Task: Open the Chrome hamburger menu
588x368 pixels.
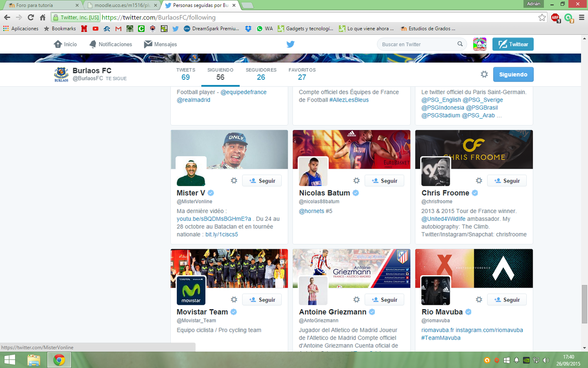Action: click(581, 17)
